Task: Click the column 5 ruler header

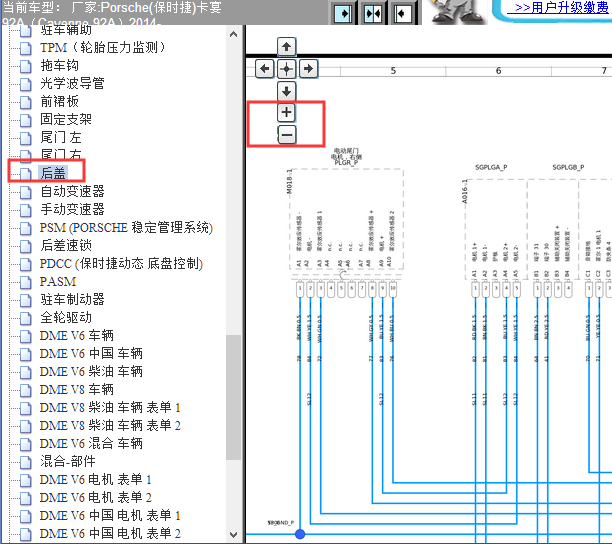Action: 393,71
